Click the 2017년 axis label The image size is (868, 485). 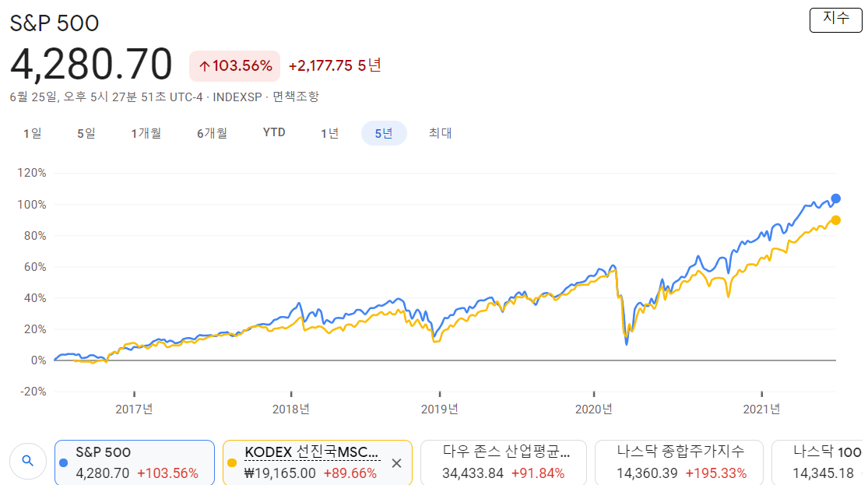click(134, 409)
